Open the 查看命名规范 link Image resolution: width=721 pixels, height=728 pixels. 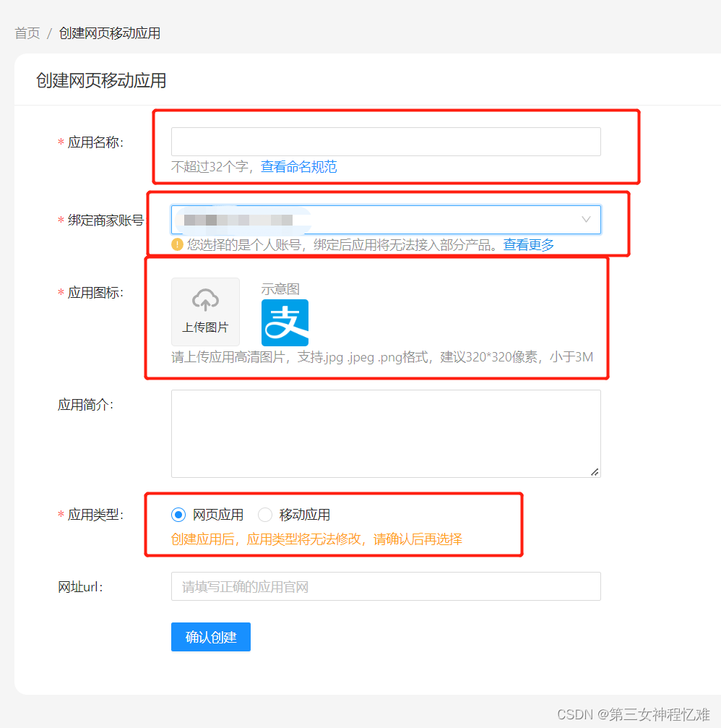tap(298, 166)
